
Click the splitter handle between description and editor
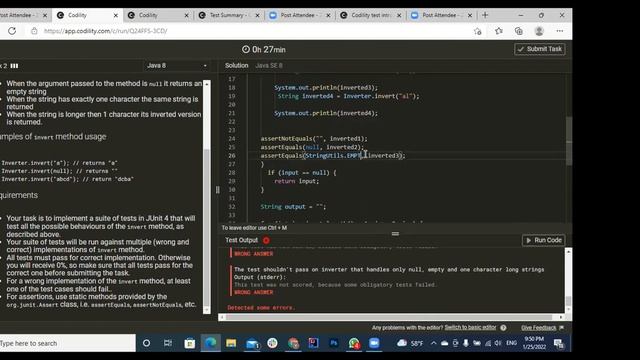click(218, 190)
